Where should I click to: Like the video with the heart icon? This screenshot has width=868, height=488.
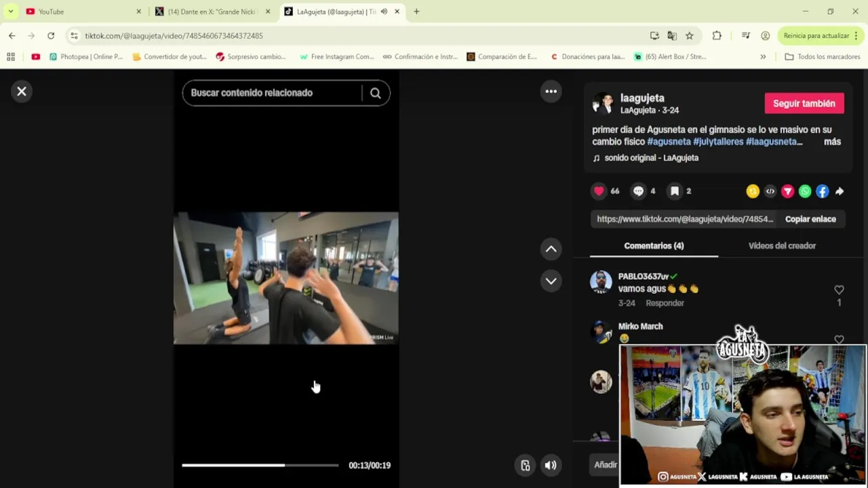tap(599, 191)
